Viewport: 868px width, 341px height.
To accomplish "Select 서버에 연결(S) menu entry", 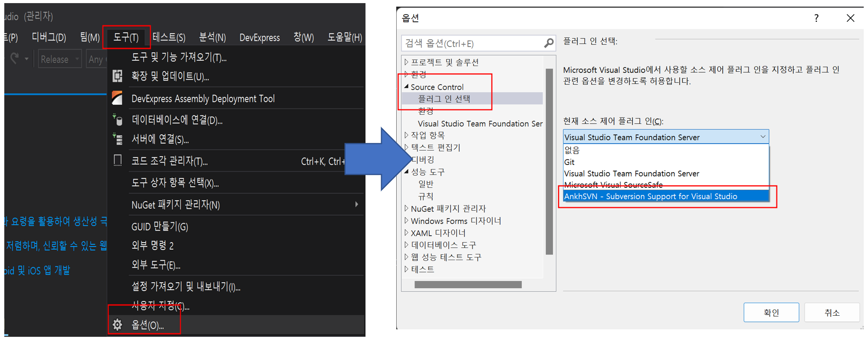I will [x=236, y=139].
